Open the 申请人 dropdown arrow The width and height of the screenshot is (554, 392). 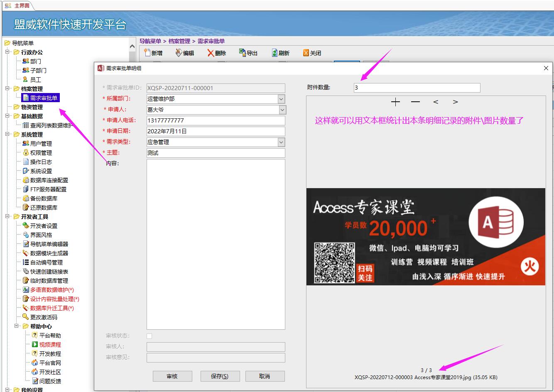coord(282,110)
